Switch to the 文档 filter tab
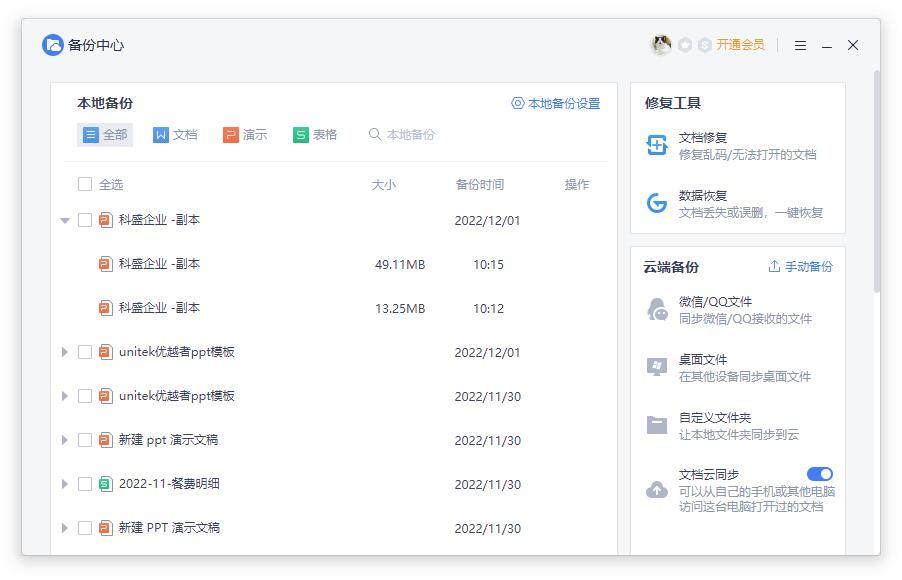The height and width of the screenshot is (580, 902). pyautogui.click(x=175, y=135)
